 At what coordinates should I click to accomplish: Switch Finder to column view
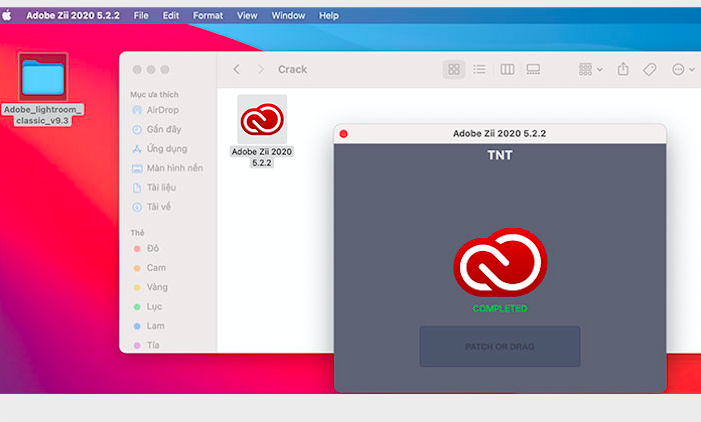coord(507,69)
